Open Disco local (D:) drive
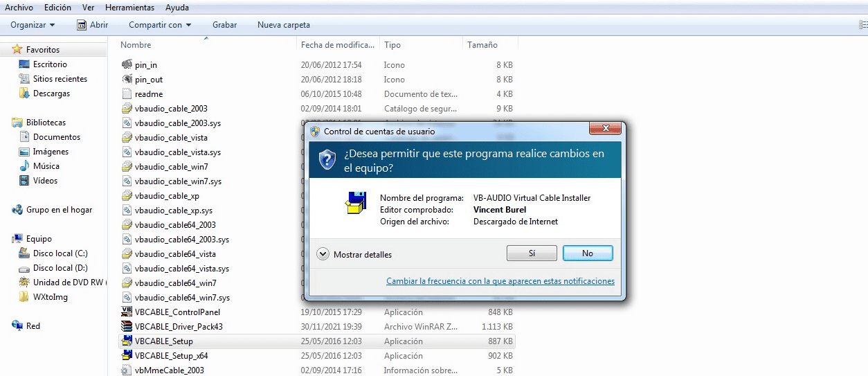868x376 pixels. point(60,268)
